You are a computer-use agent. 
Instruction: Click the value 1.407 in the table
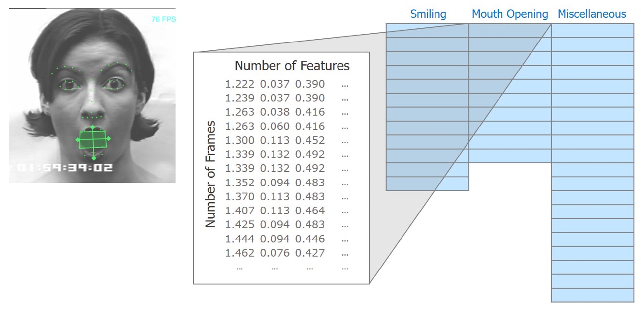pyautogui.click(x=240, y=211)
